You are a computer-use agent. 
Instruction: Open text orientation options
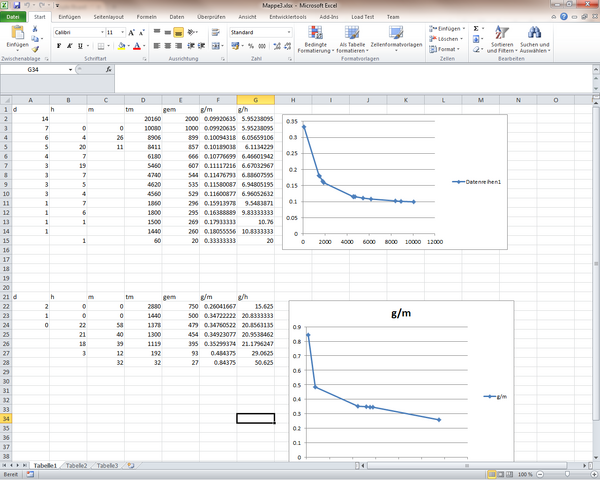pos(192,32)
